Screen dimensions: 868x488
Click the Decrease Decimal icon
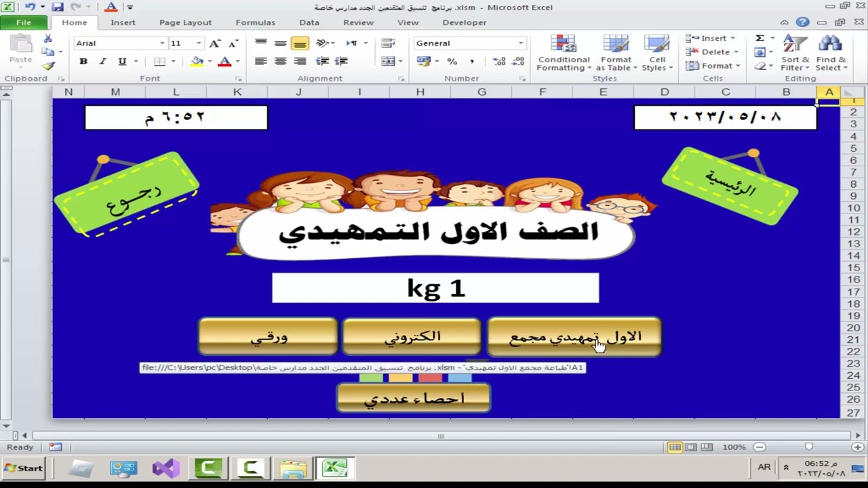[519, 62]
